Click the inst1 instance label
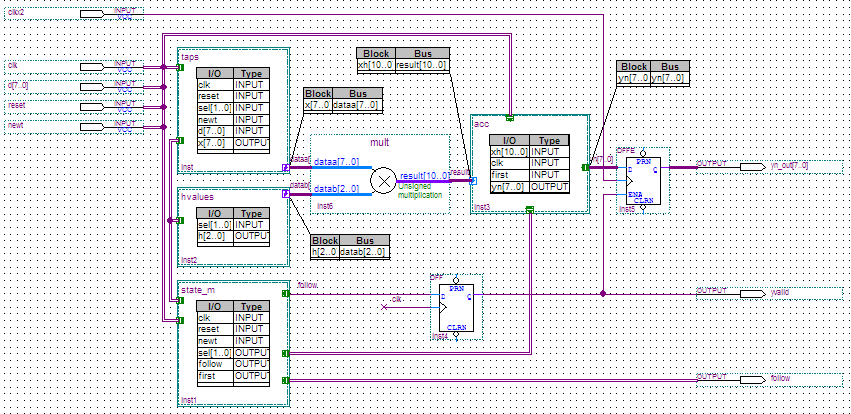The height and width of the screenshot is (414, 851). [188, 400]
